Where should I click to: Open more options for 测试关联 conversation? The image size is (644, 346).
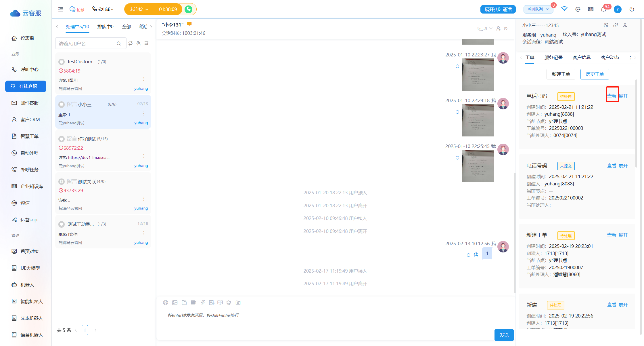click(144, 199)
